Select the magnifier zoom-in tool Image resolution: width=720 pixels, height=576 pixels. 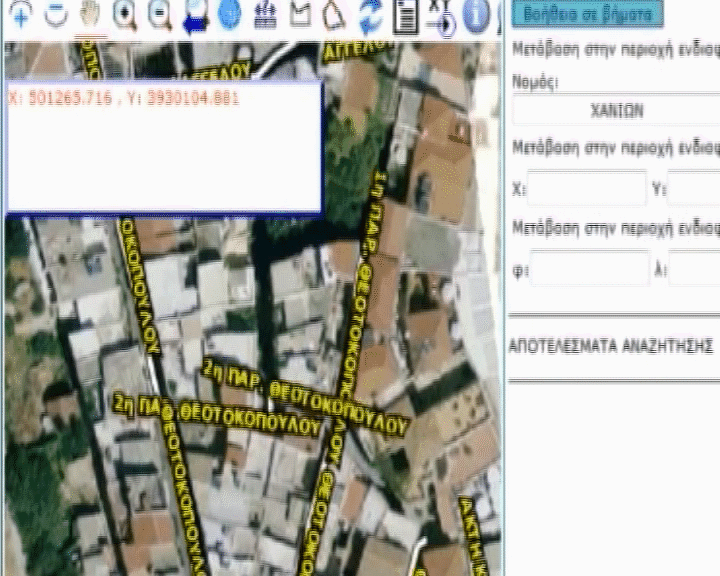(x=125, y=15)
